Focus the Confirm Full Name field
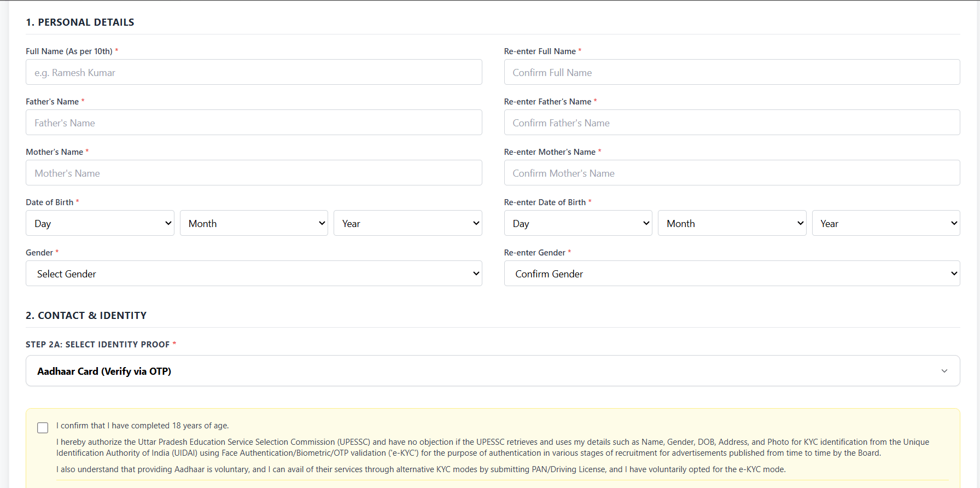 [732, 72]
